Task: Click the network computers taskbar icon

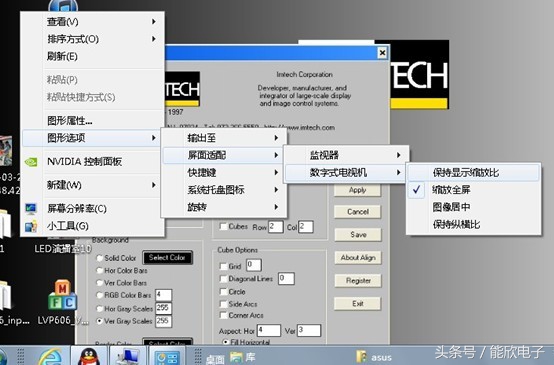Action: pos(128,356)
